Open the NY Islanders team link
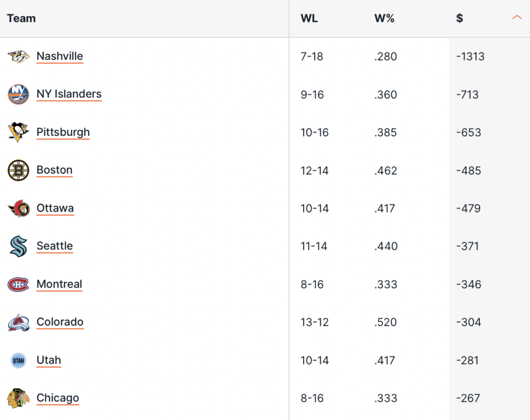The image size is (530, 420). point(69,94)
